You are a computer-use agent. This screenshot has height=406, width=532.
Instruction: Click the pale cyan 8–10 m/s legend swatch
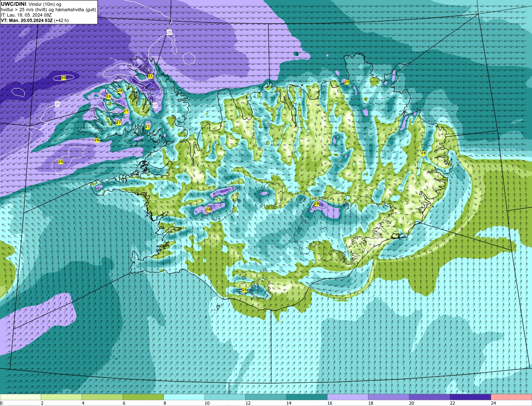click(184, 397)
